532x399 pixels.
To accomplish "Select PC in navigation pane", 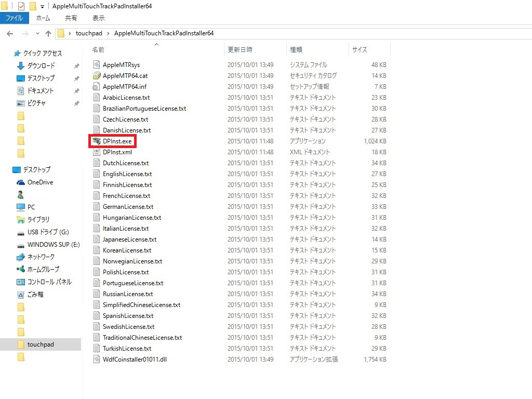I will click(x=31, y=207).
